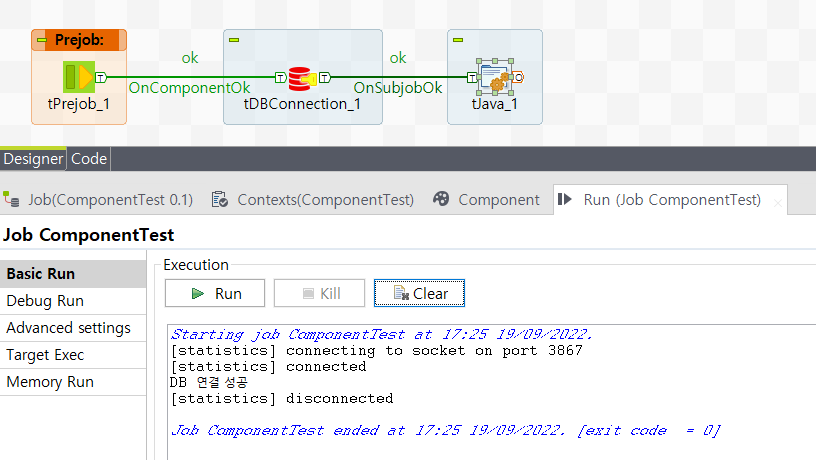This screenshot has height=460, width=816.
Task: Collapse the tDBConnection_1 subjob box
Action: (x=234, y=40)
